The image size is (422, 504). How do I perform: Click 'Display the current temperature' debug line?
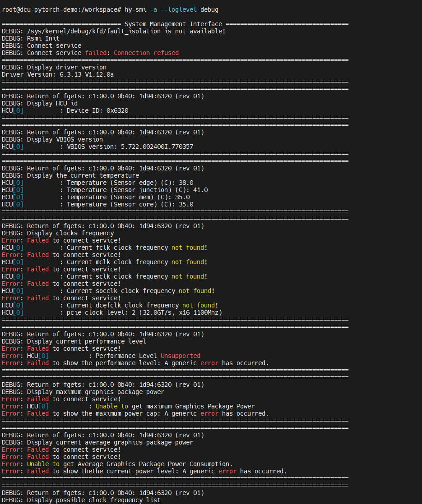[70, 175]
